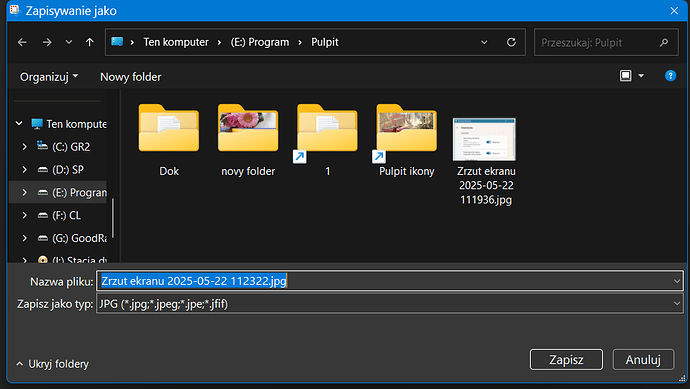Change view layout icon
Viewport: 690px width, 389px height.
click(x=625, y=76)
